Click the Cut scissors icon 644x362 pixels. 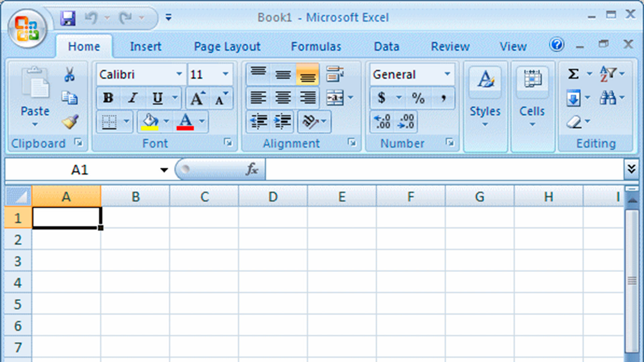point(69,74)
